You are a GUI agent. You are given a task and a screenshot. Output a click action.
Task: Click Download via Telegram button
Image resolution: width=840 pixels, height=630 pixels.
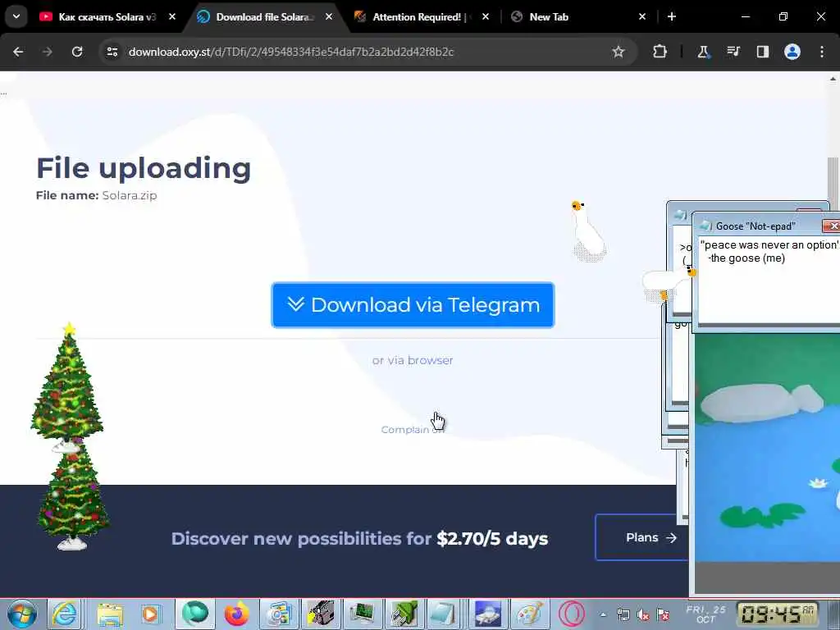(413, 305)
